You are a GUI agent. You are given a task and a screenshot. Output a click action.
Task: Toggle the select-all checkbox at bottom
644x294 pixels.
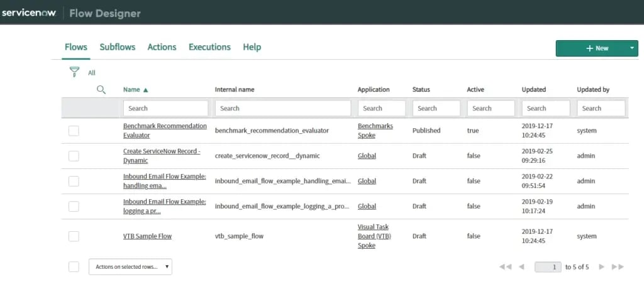(74, 267)
